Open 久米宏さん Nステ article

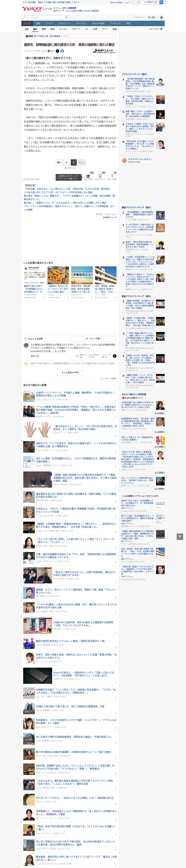click(76, 510)
